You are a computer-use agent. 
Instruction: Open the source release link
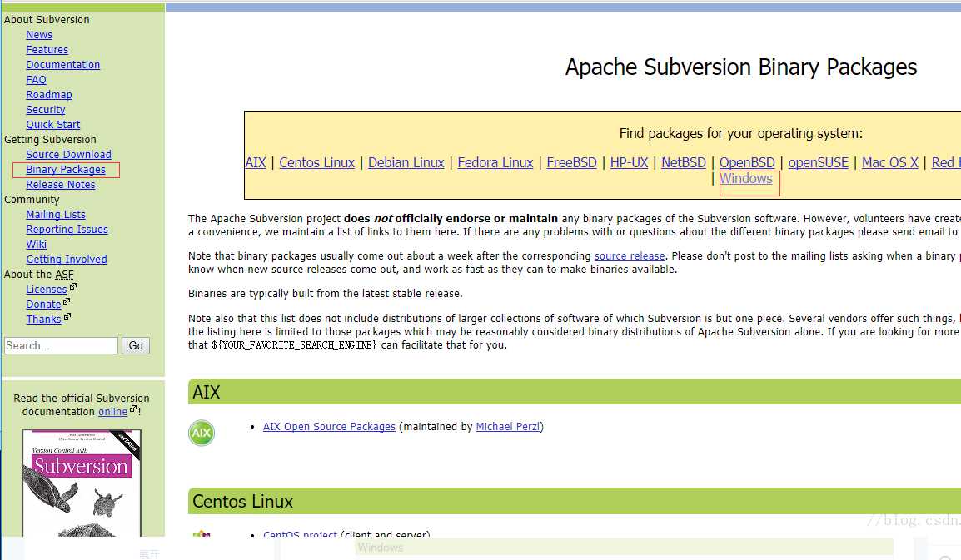pyautogui.click(x=630, y=256)
